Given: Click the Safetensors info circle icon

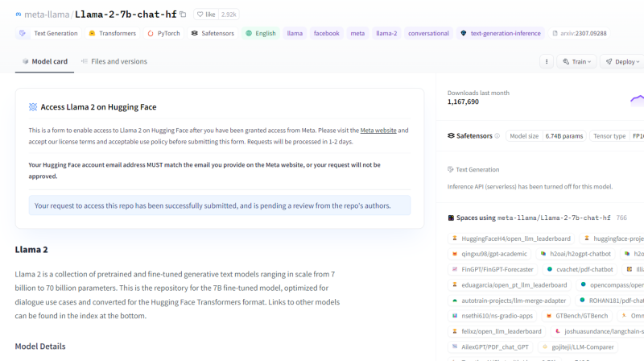Looking at the screenshot, I should (x=497, y=135).
